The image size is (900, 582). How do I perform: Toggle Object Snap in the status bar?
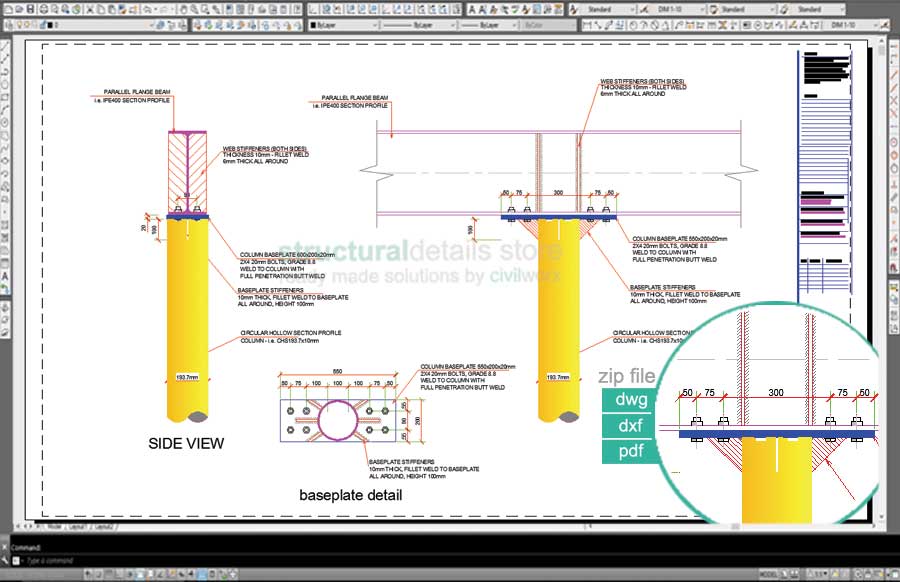(141, 574)
